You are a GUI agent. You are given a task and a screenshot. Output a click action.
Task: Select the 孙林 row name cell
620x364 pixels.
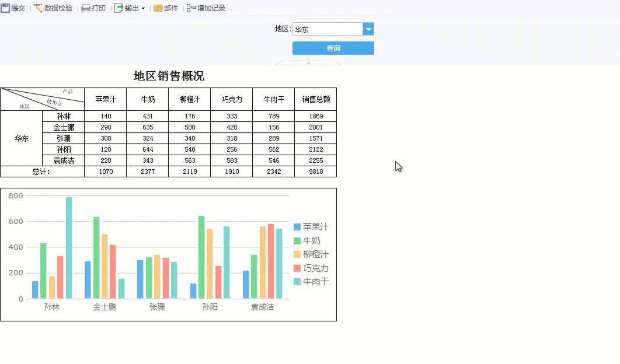coord(63,116)
